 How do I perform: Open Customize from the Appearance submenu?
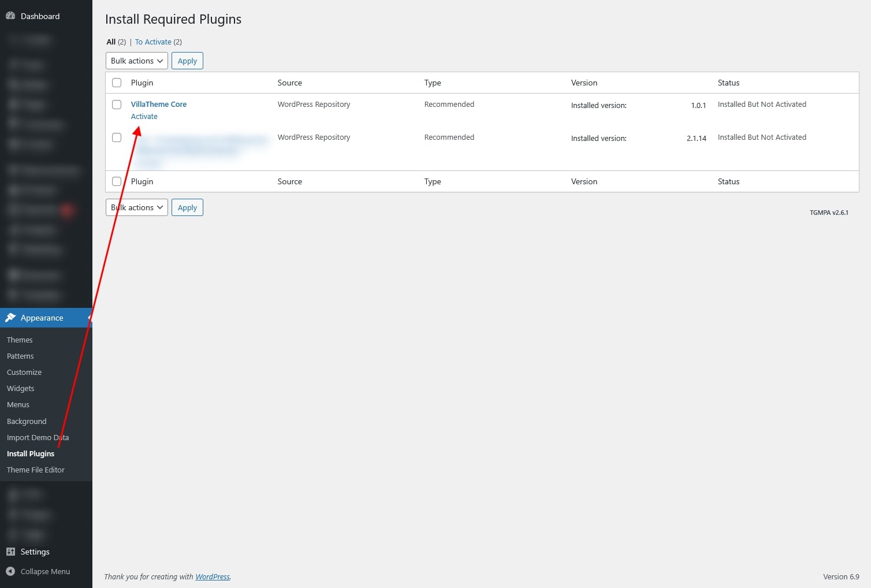24,372
